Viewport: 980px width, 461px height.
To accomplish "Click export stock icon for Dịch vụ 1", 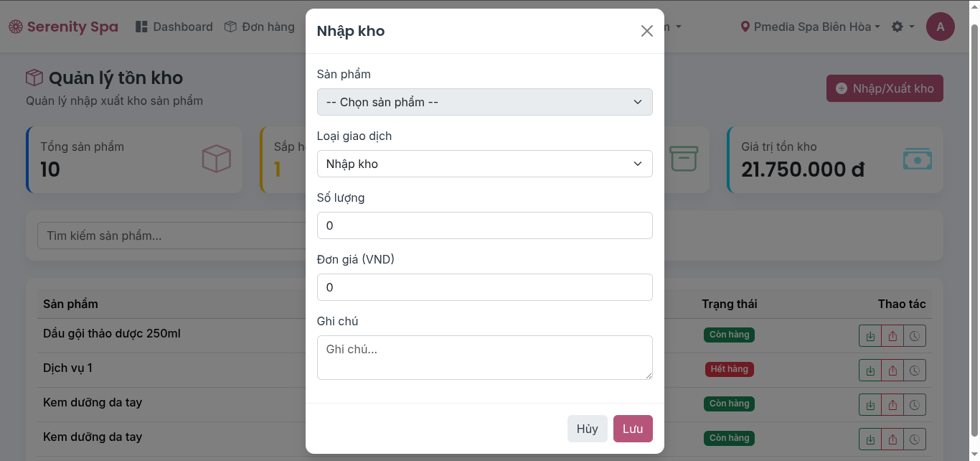I will [892, 371].
